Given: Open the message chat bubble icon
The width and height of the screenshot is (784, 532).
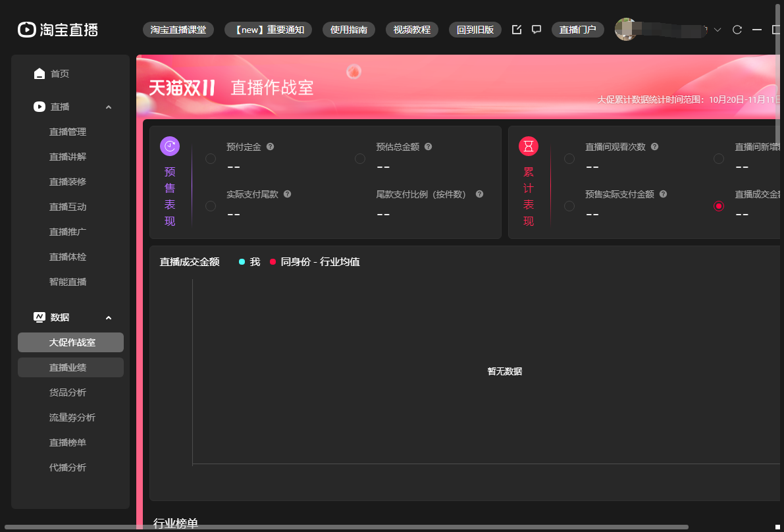Looking at the screenshot, I should [x=536, y=30].
